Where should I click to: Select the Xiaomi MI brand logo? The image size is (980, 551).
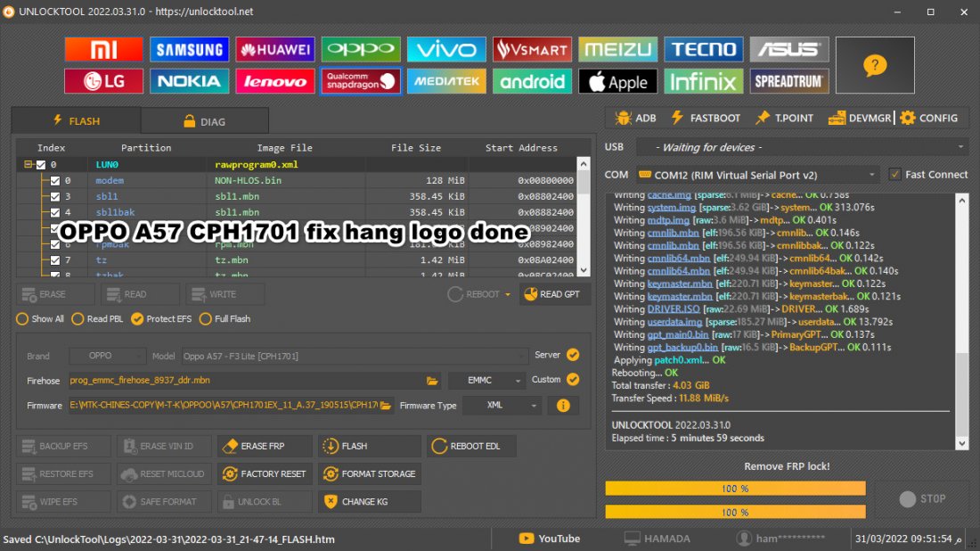103,49
